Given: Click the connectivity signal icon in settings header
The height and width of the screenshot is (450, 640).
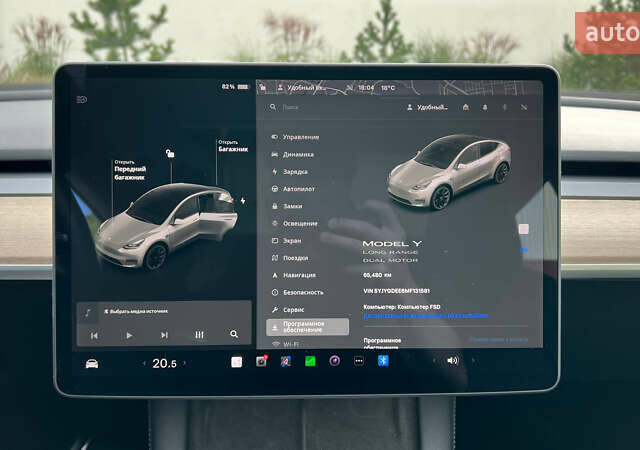Looking at the screenshot, I should click(524, 107).
